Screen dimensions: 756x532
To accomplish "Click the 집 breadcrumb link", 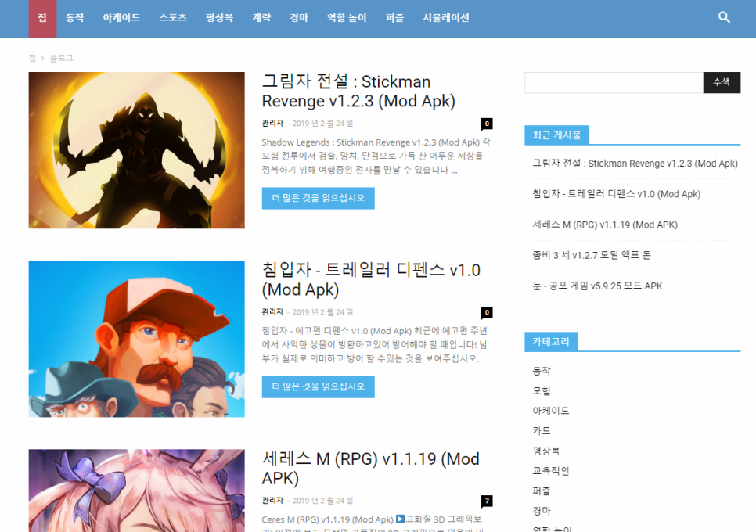I will [32, 58].
